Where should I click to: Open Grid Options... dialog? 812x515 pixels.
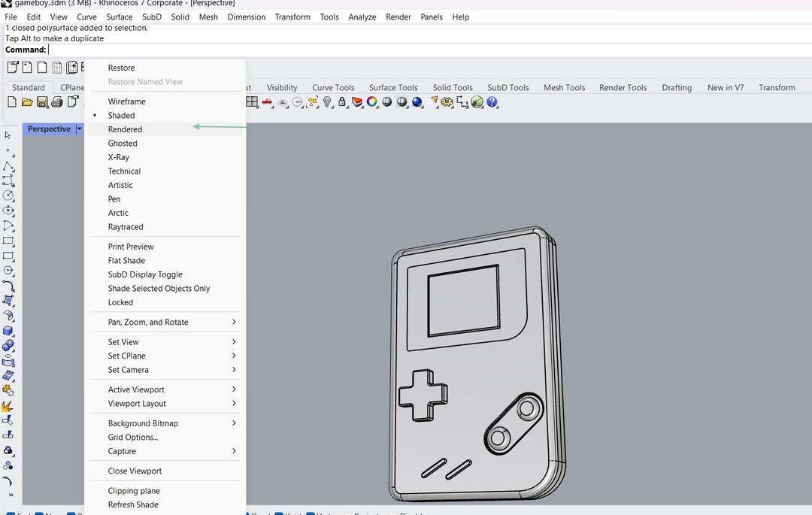point(132,438)
